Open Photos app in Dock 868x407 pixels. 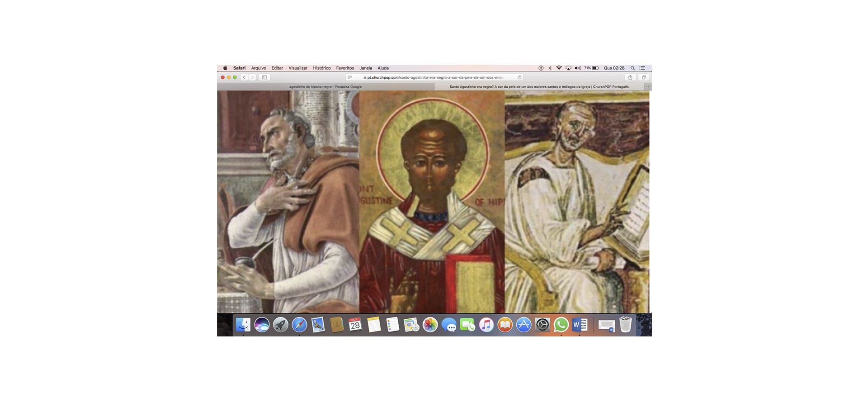(x=430, y=325)
